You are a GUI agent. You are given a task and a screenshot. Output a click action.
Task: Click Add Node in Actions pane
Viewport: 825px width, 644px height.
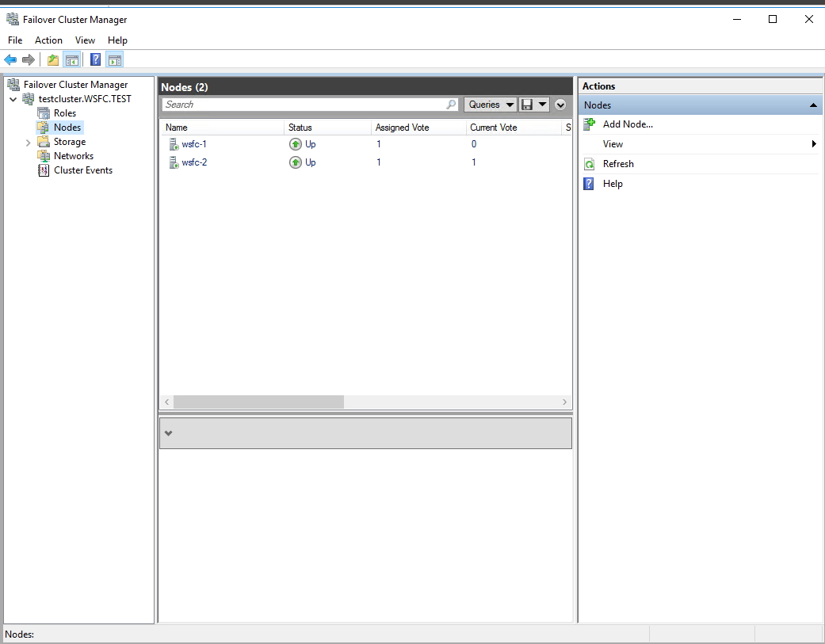[x=627, y=124]
